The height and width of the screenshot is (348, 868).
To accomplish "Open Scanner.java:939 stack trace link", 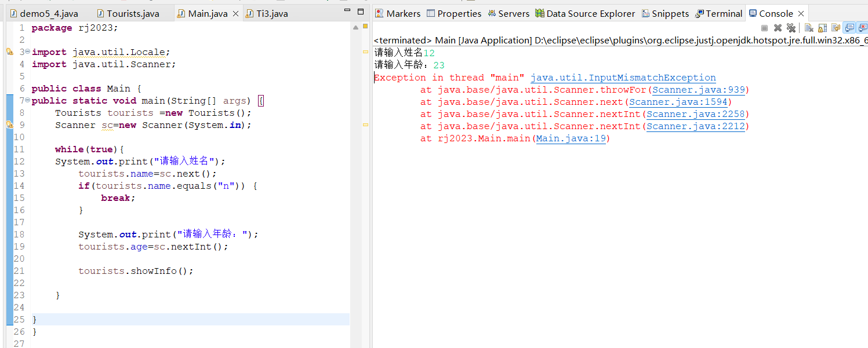I will (699, 90).
